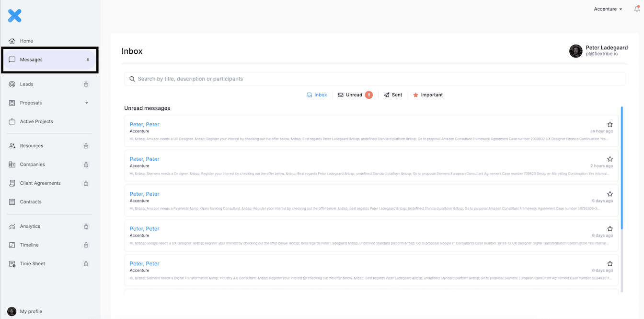Viewport: 644px width, 319px height.
Task: Switch to the Unread tab
Action: tap(355, 95)
